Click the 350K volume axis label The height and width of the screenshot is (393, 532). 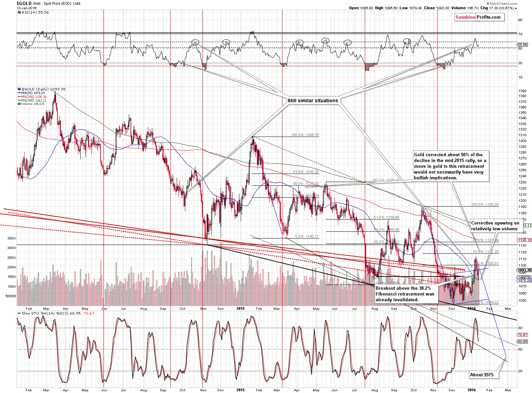(12, 238)
